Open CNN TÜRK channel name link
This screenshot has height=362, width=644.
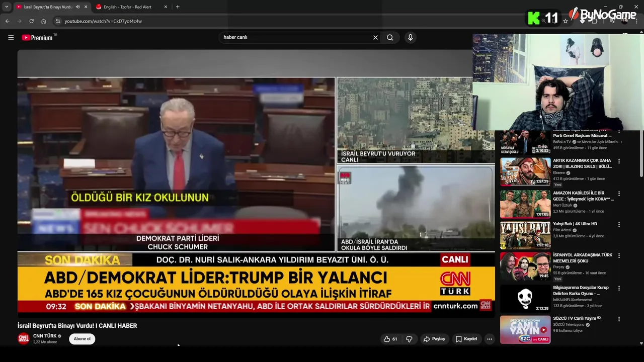click(45, 336)
